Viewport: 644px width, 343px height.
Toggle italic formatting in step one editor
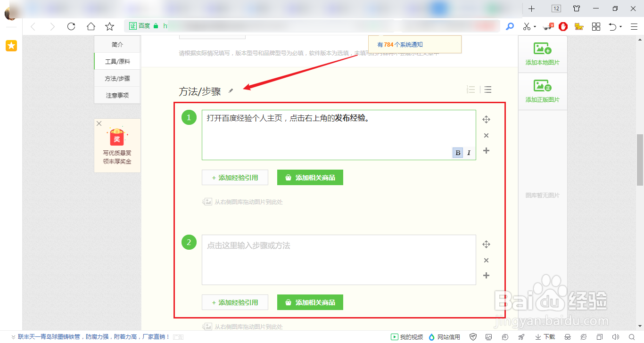pos(468,153)
